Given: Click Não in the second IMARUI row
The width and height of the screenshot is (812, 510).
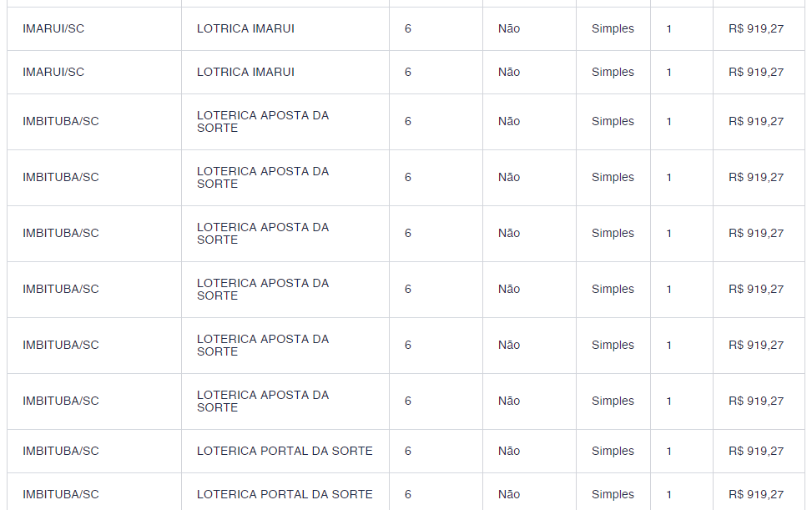Looking at the screenshot, I should [x=509, y=72].
